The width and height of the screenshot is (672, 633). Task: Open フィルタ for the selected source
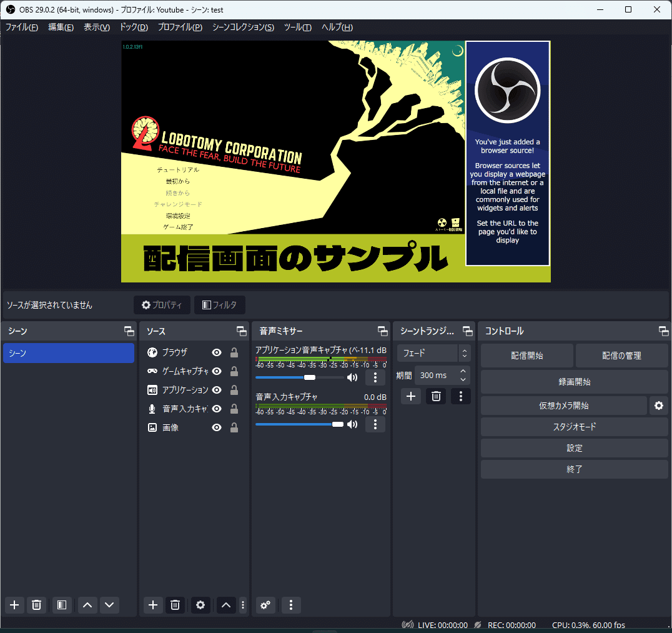pyautogui.click(x=219, y=305)
